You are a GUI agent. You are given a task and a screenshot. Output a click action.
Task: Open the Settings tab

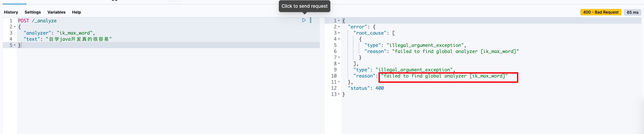[x=33, y=12]
